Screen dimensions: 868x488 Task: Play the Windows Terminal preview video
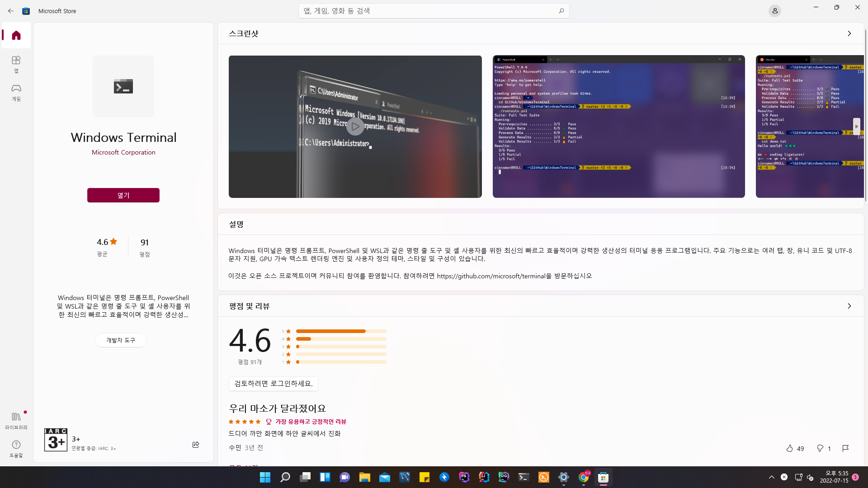[355, 127]
